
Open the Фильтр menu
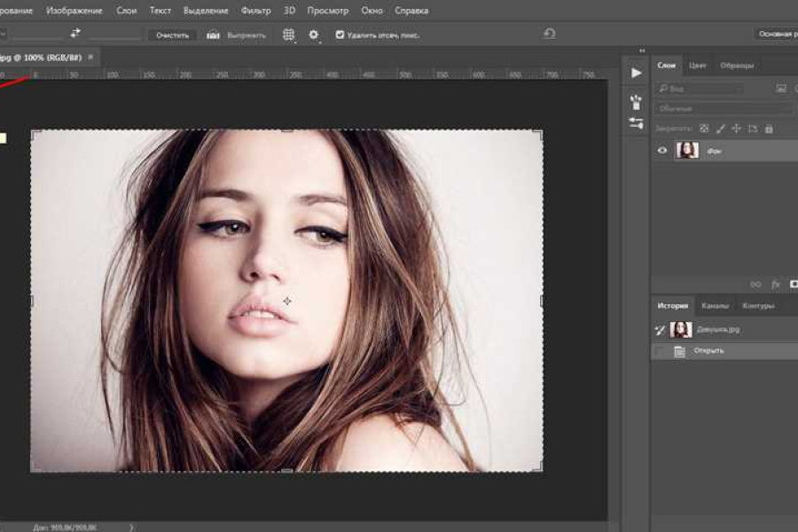pos(255,11)
